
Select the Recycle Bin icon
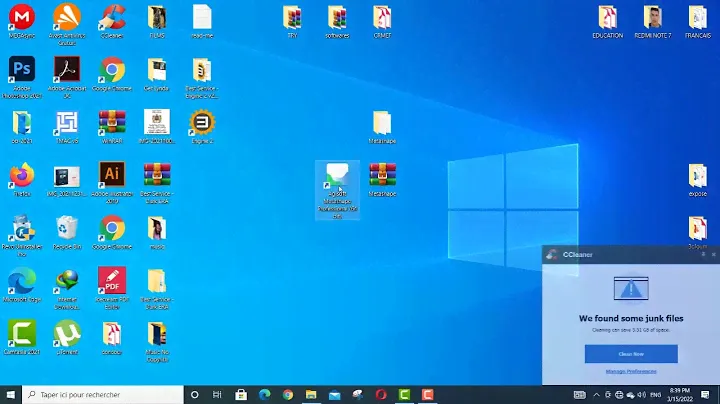pos(67,229)
